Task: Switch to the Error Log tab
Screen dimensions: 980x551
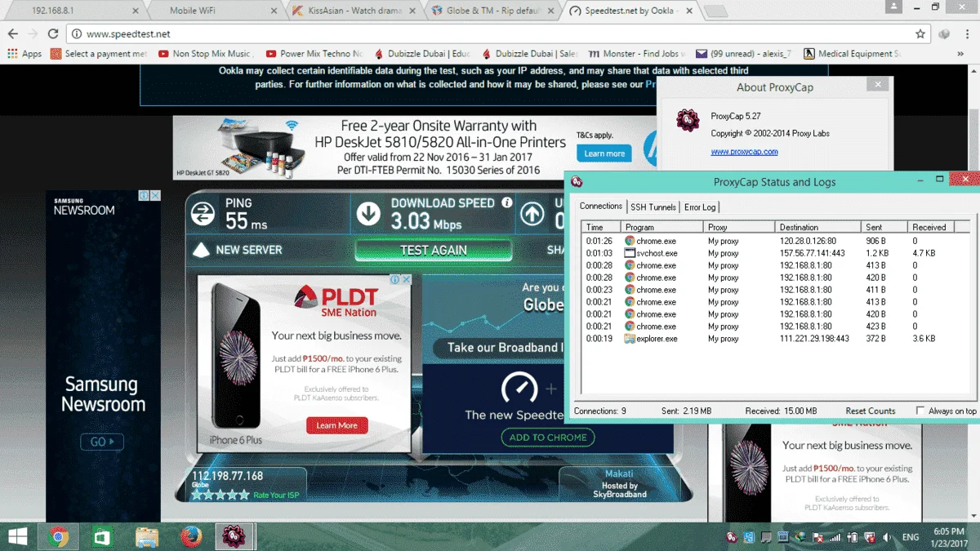Action: pyautogui.click(x=700, y=207)
